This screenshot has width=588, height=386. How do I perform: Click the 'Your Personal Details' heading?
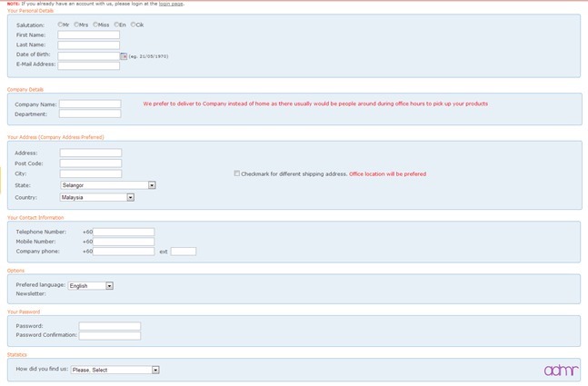pyautogui.click(x=30, y=11)
